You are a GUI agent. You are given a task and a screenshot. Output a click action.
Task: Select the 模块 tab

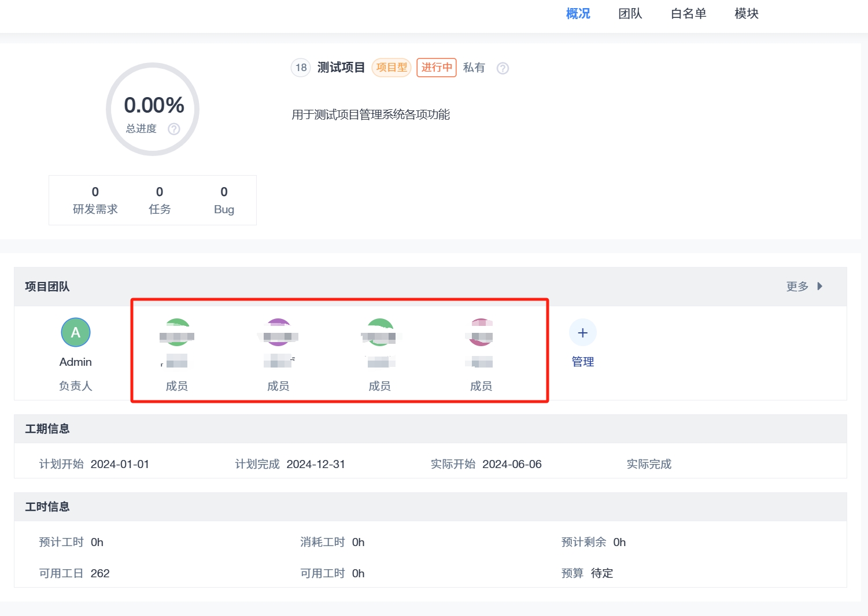[746, 14]
